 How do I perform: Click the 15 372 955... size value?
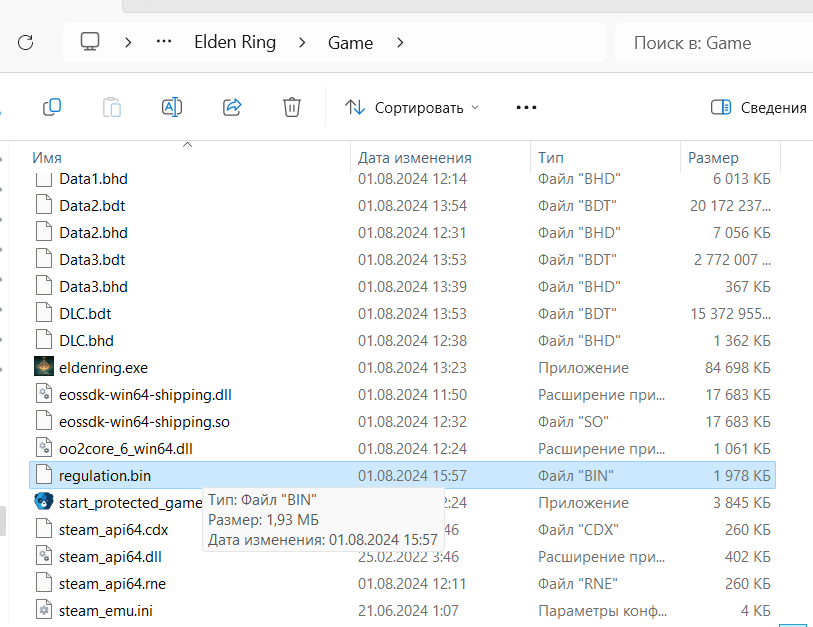point(730,314)
